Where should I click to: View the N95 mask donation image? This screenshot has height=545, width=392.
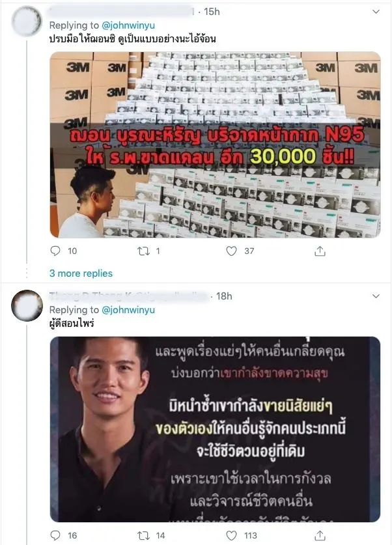click(x=215, y=145)
